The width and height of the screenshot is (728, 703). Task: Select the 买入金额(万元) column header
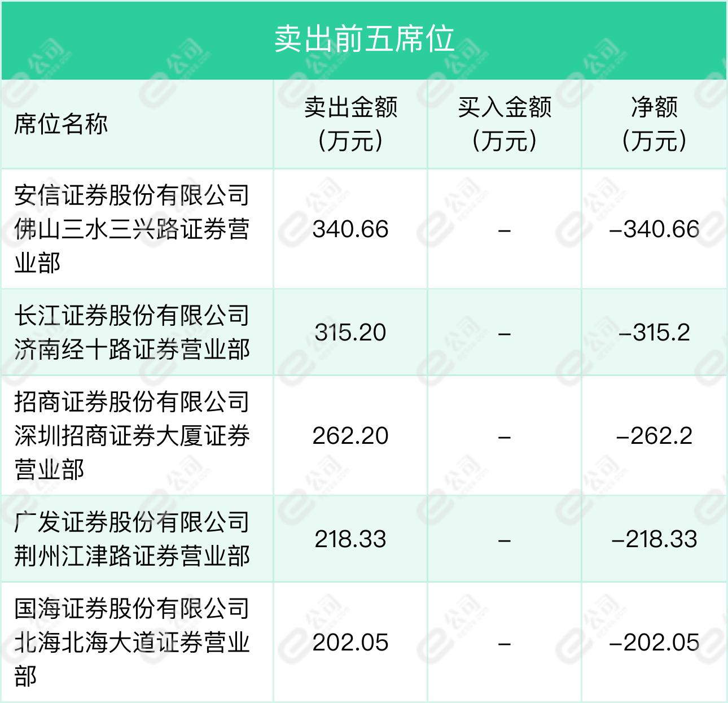(x=505, y=124)
